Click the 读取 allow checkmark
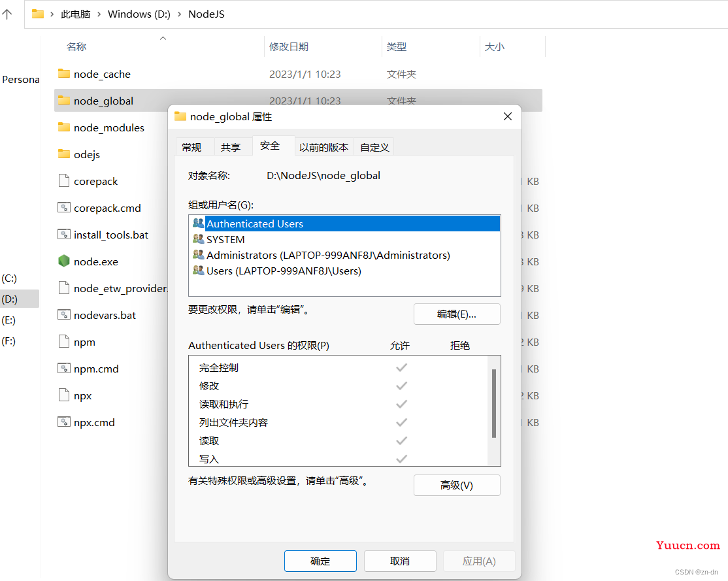Image resolution: width=728 pixels, height=581 pixels. (402, 440)
